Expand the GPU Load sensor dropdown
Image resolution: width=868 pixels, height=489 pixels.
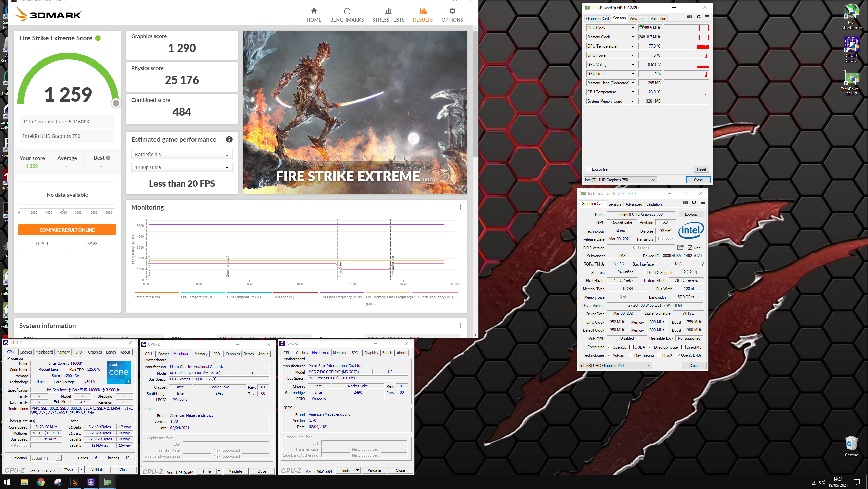[x=633, y=74]
